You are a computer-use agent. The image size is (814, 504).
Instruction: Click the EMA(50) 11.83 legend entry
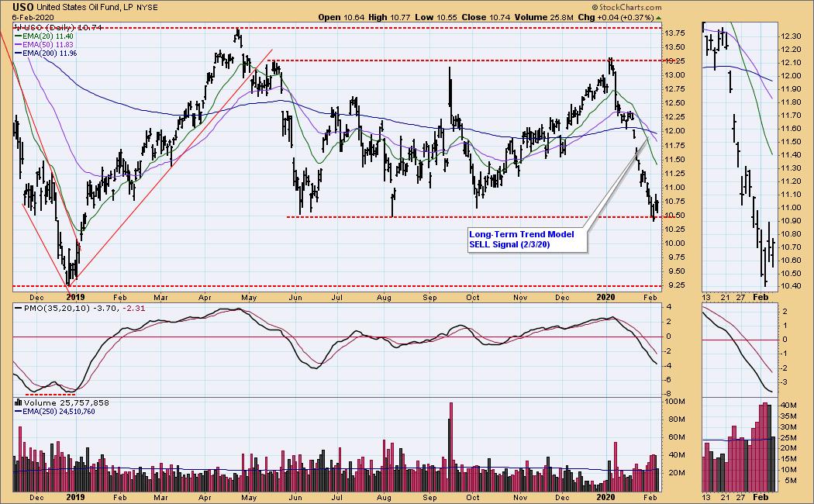43,45
